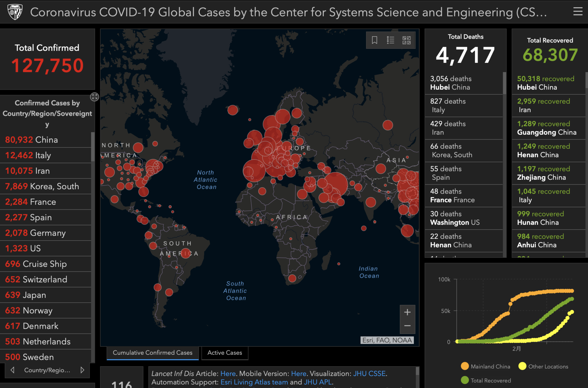Screen dimensions: 588x388
Task: Select '2,277 Spain' row
Action: 46,217
